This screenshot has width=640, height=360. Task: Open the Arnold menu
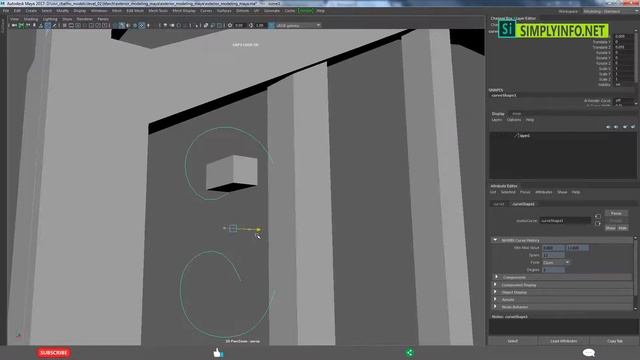(x=306, y=11)
